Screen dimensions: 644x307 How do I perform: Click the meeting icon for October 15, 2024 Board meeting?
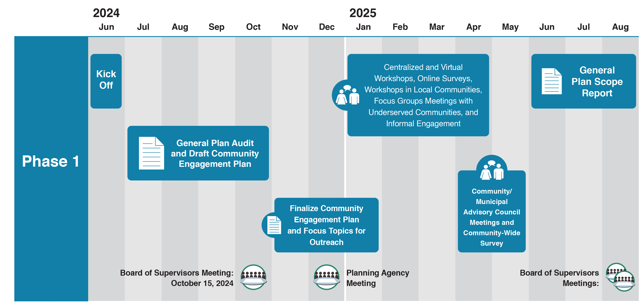click(253, 277)
